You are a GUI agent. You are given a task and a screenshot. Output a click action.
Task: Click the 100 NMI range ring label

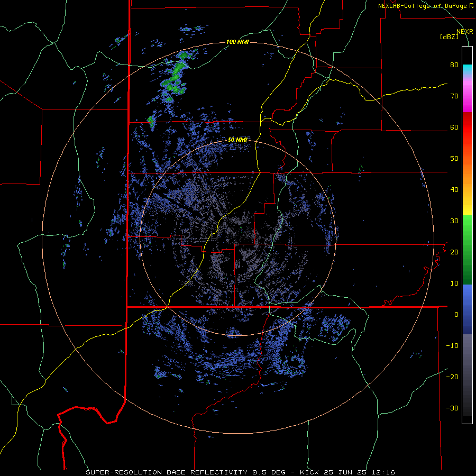click(237, 42)
